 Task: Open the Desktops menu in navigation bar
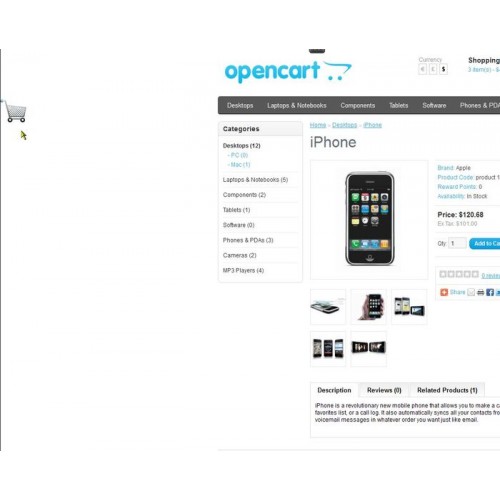(x=240, y=105)
